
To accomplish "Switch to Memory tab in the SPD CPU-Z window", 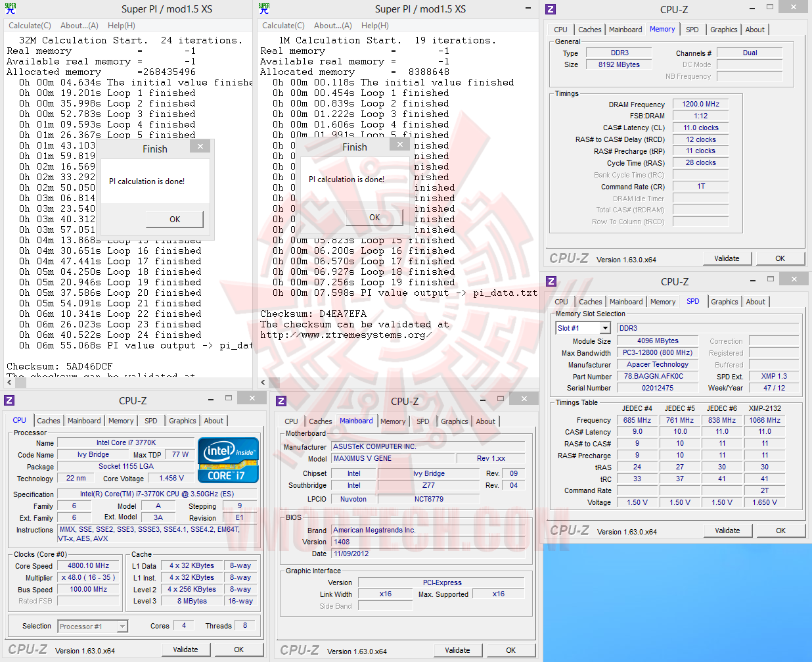I will (663, 302).
